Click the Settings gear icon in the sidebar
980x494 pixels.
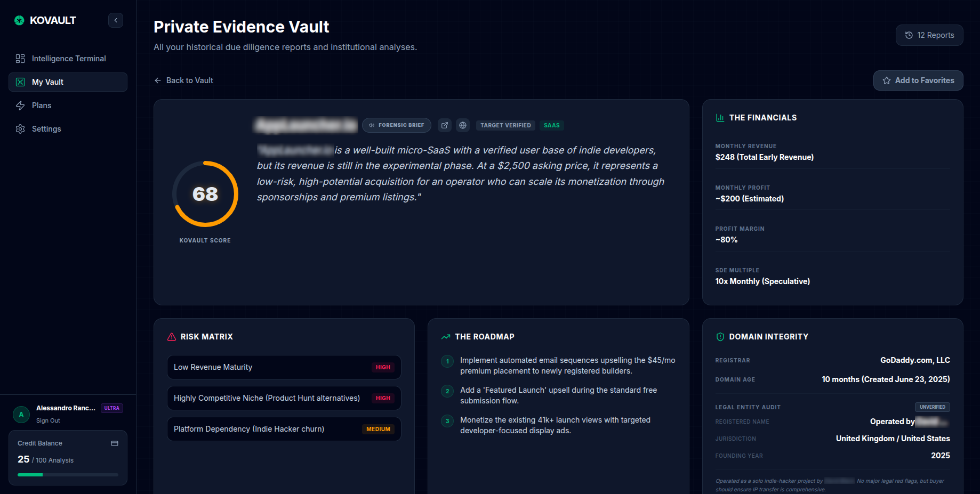pos(20,128)
